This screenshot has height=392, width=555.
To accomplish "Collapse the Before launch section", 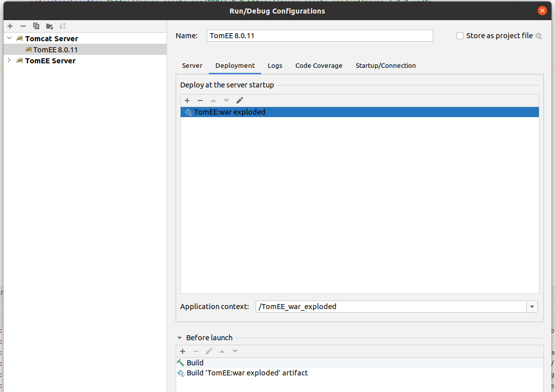I will pos(180,338).
